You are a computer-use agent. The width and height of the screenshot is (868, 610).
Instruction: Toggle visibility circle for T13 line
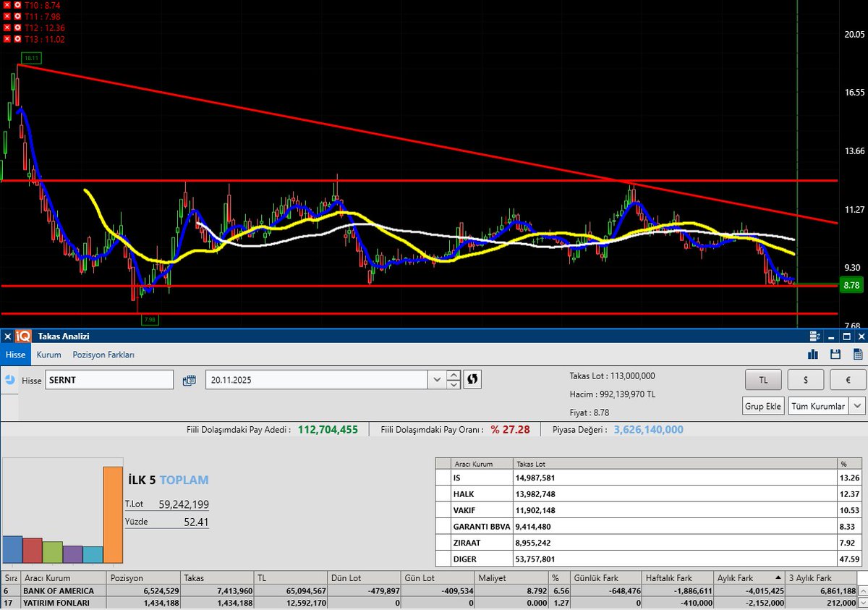pos(17,39)
